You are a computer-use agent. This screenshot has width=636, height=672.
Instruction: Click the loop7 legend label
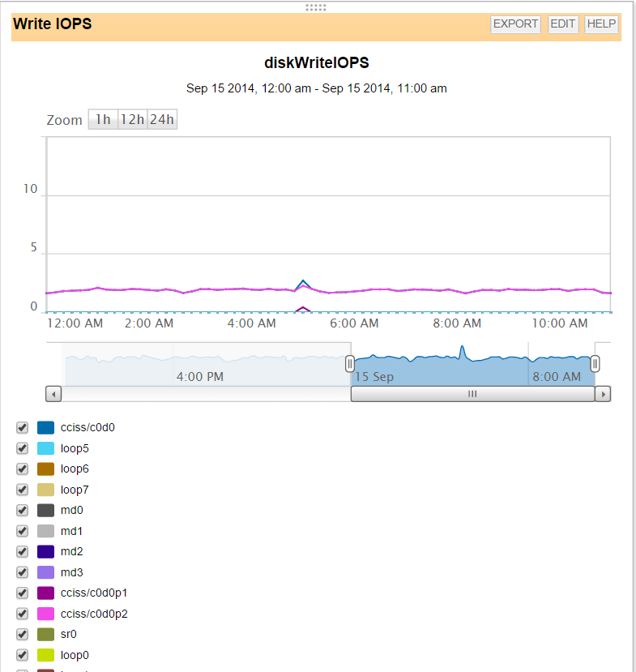point(75,490)
